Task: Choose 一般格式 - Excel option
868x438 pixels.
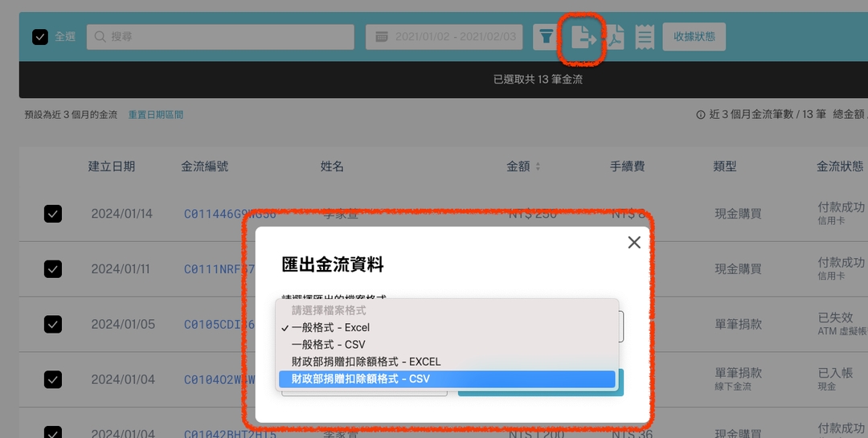Action: pyautogui.click(x=447, y=328)
